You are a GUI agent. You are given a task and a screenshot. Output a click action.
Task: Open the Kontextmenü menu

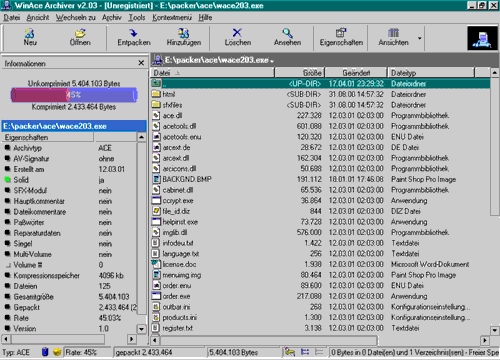(x=172, y=17)
